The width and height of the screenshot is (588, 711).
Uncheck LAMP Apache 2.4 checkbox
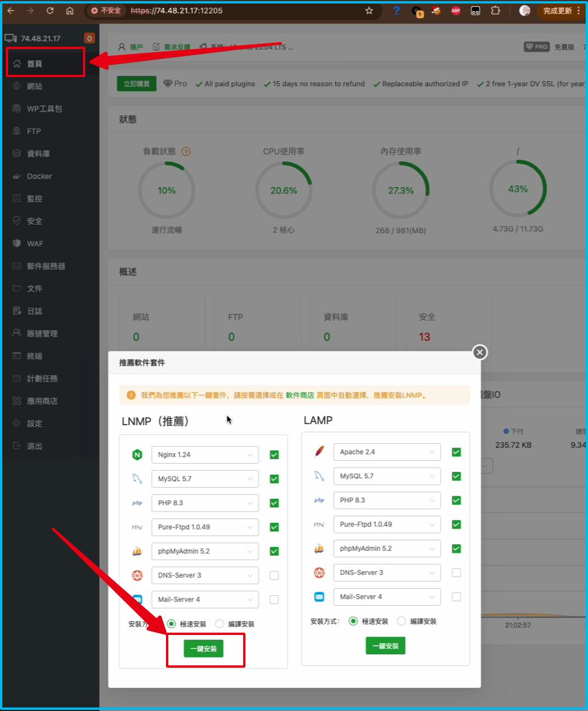pyautogui.click(x=456, y=452)
